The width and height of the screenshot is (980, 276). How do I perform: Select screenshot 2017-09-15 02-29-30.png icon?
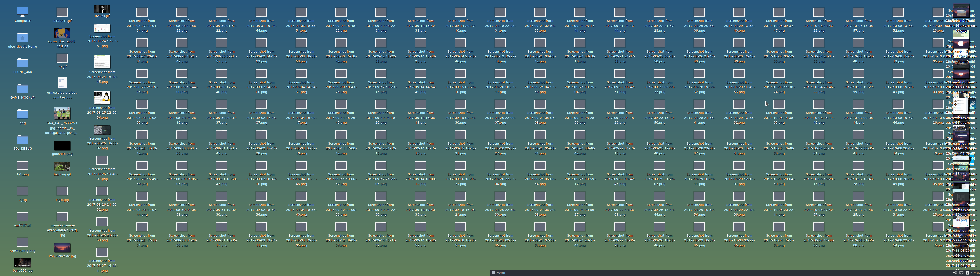pos(460,104)
